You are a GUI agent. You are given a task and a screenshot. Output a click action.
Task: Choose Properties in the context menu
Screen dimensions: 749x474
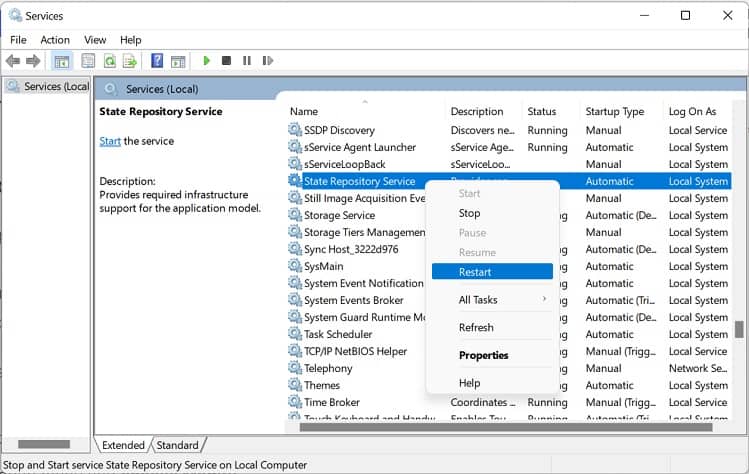(x=492, y=355)
